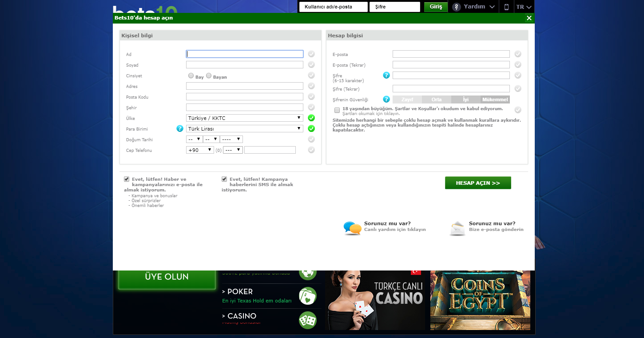
Task: Click the poker cards icon
Action: pyautogui.click(x=307, y=296)
